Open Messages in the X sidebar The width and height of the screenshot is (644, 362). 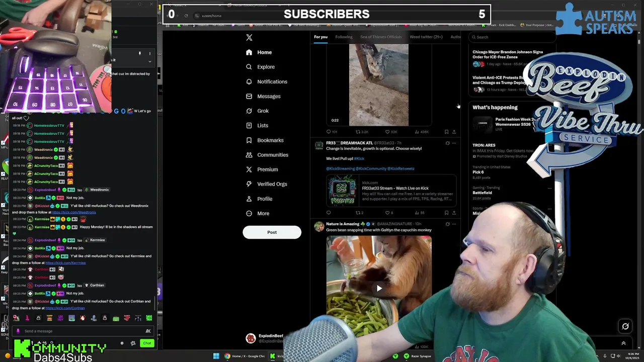tap(263, 96)
